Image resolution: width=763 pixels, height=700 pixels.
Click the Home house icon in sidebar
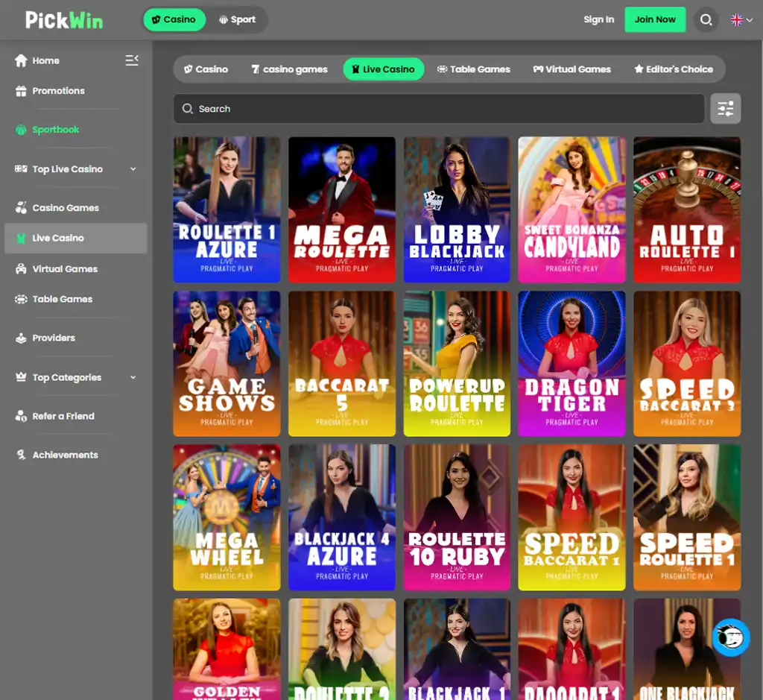pyautogui.click(x=21, y=60)
